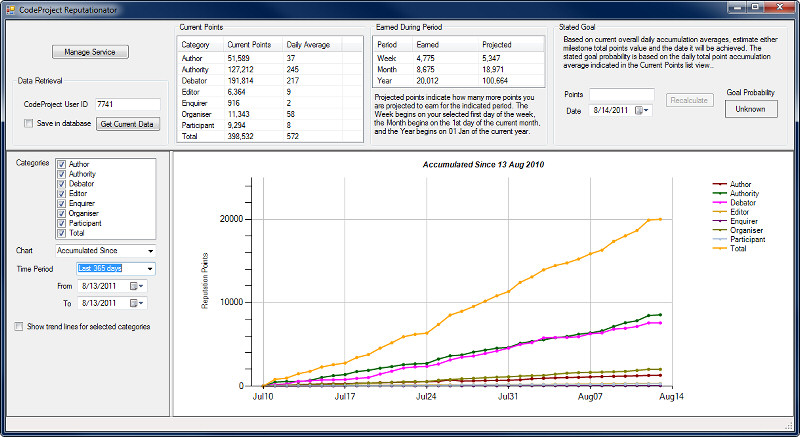Select the Year row in Earned During Period
The image size is (800, 437).
click(459, 81)
